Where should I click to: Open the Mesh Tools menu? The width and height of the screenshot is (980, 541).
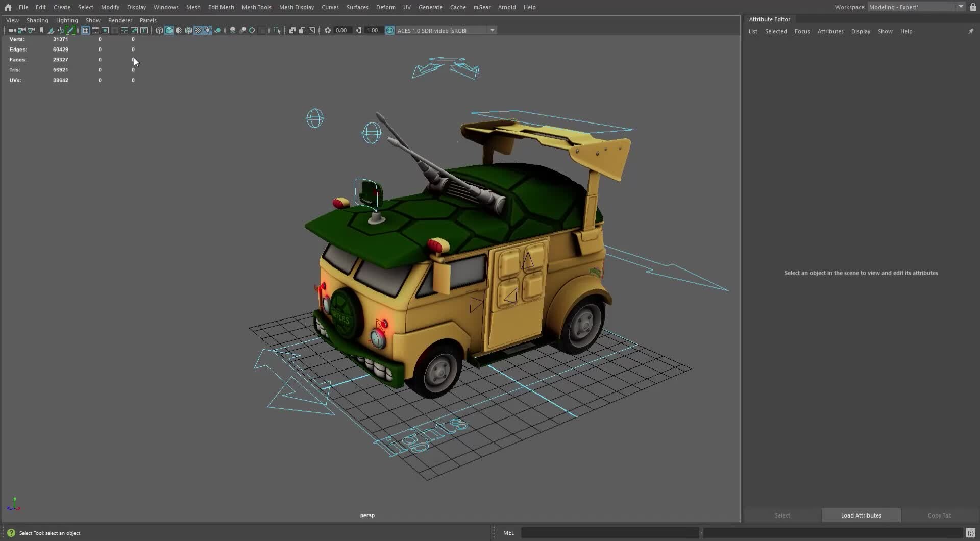pos(257,7)
